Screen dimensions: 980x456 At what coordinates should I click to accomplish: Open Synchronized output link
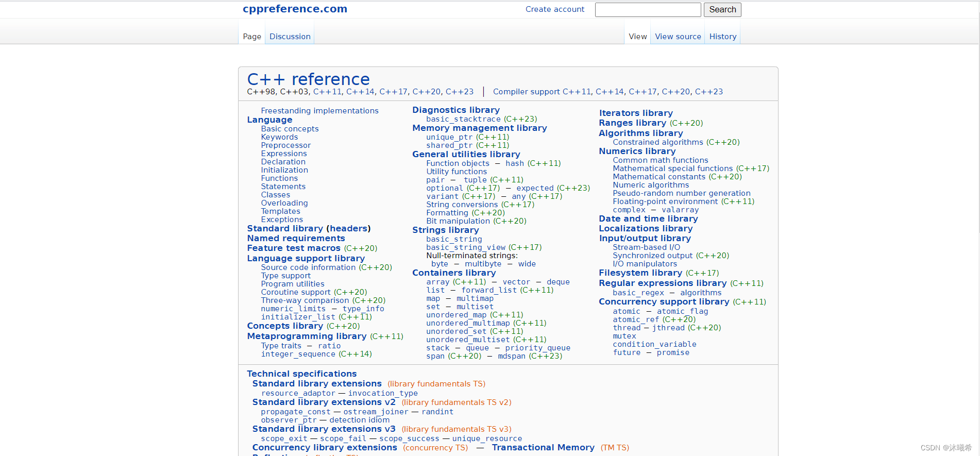pyautogui.click(x=653, y=256)
